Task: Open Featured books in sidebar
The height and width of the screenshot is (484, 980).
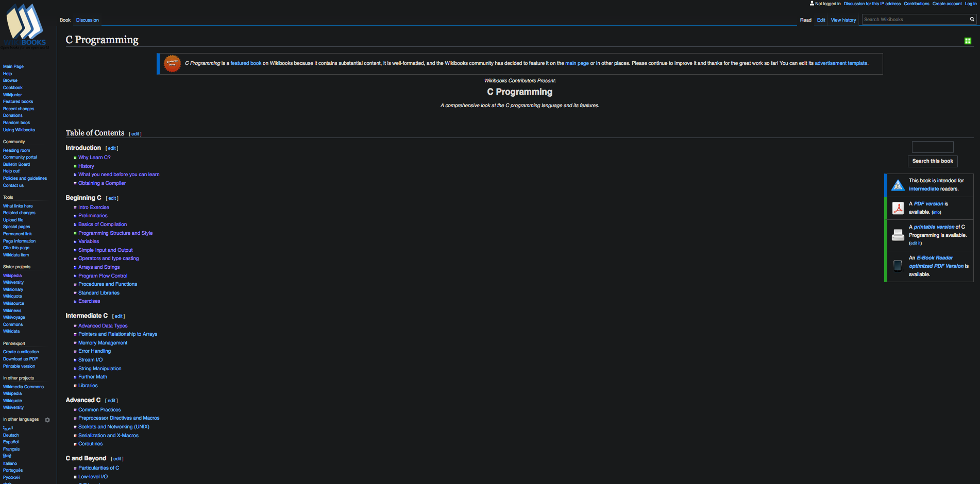Action: (18, 102)
